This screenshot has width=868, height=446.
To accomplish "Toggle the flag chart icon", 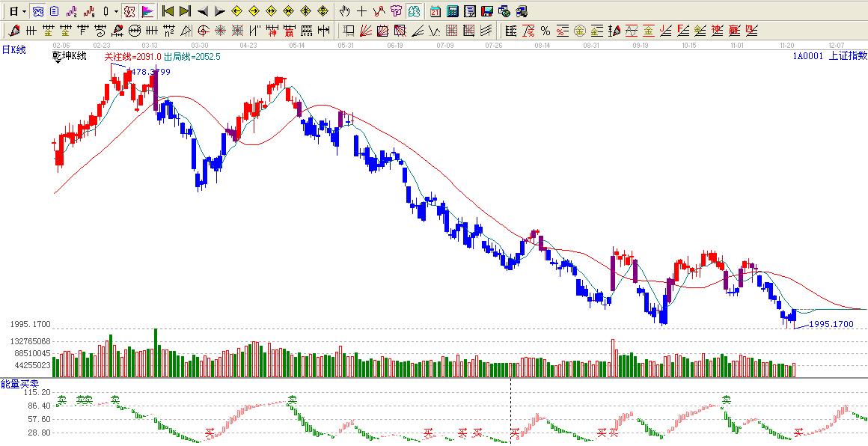I will click(x=147, y=11).
